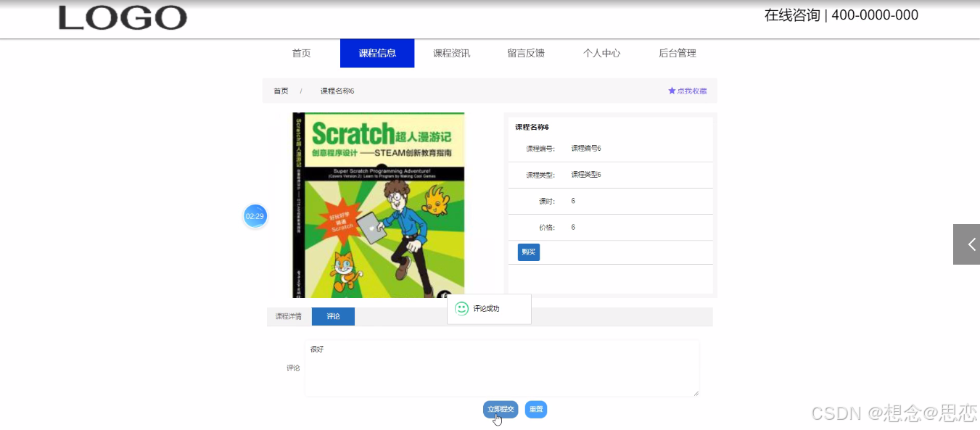Select the 课程类型6 value text

click(x=586, y=175)
